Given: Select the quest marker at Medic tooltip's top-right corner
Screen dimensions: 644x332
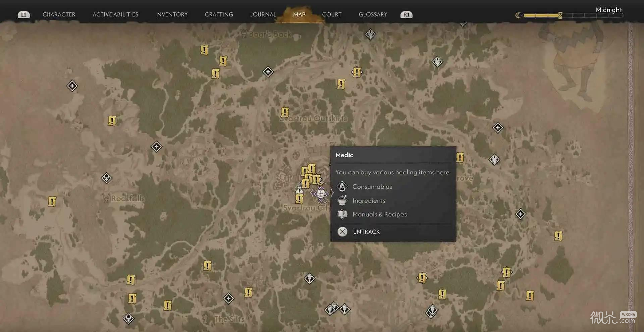Looking at the screenshot, I should point(460,157).
